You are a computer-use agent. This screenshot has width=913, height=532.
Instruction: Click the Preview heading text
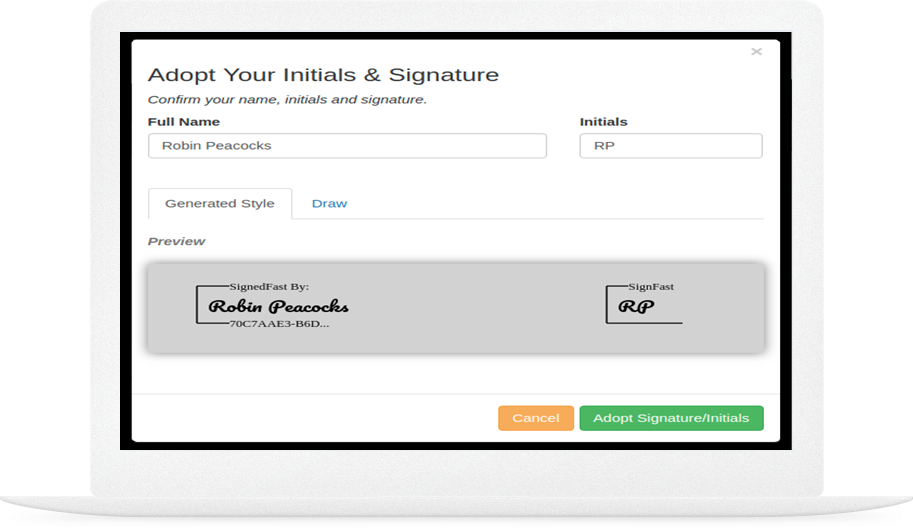point(176,241)
